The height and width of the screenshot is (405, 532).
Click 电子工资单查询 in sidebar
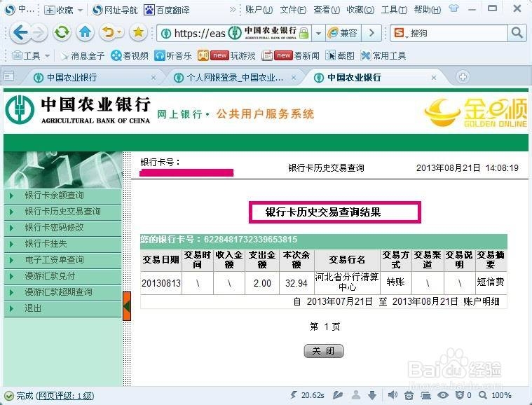click(x=63, y=260)
